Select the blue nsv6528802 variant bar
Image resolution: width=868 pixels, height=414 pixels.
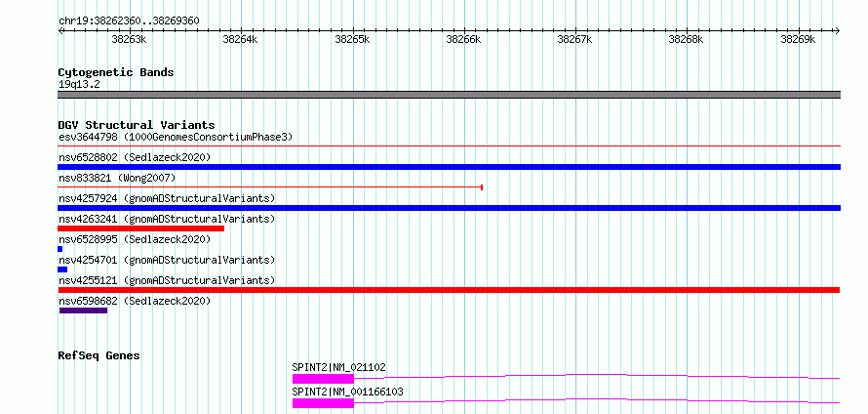pyautogui.click(x=449, y=167)
